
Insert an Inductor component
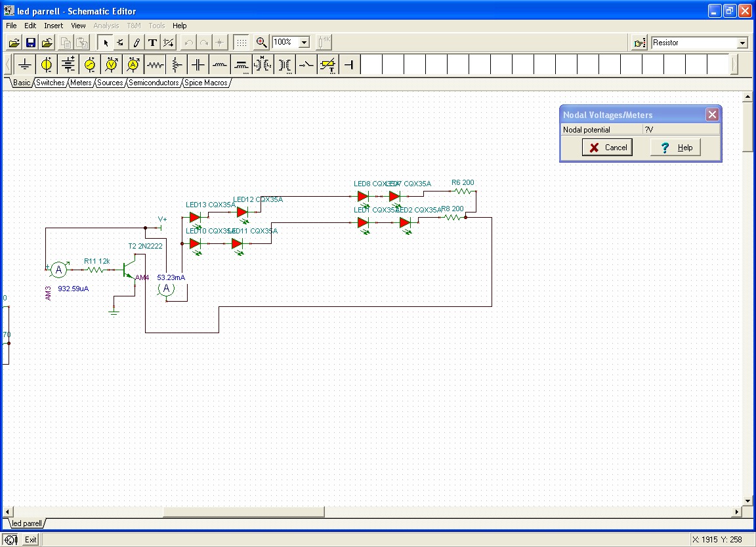[220, 64]
